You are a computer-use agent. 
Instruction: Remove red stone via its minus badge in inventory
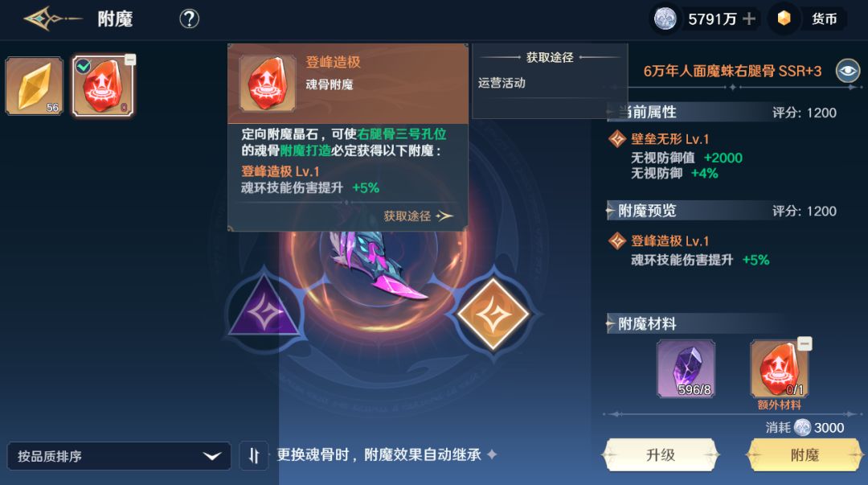(130, 60)
